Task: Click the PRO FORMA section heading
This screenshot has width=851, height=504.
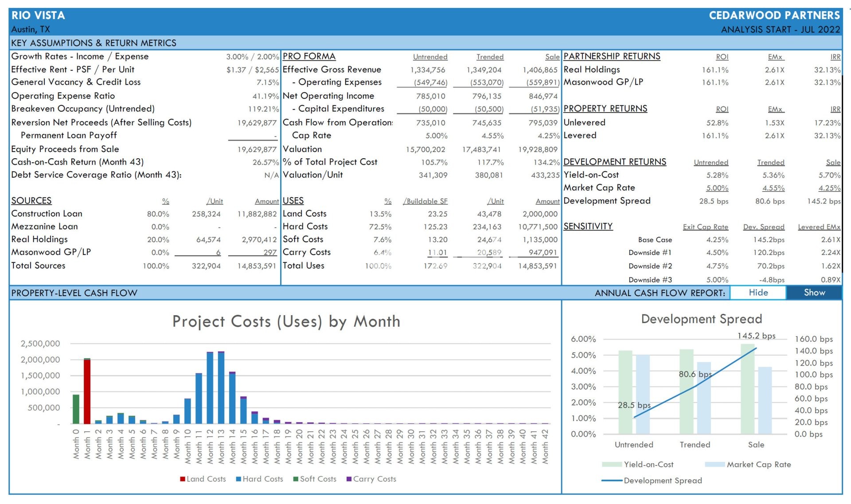Action: point(309,56)
